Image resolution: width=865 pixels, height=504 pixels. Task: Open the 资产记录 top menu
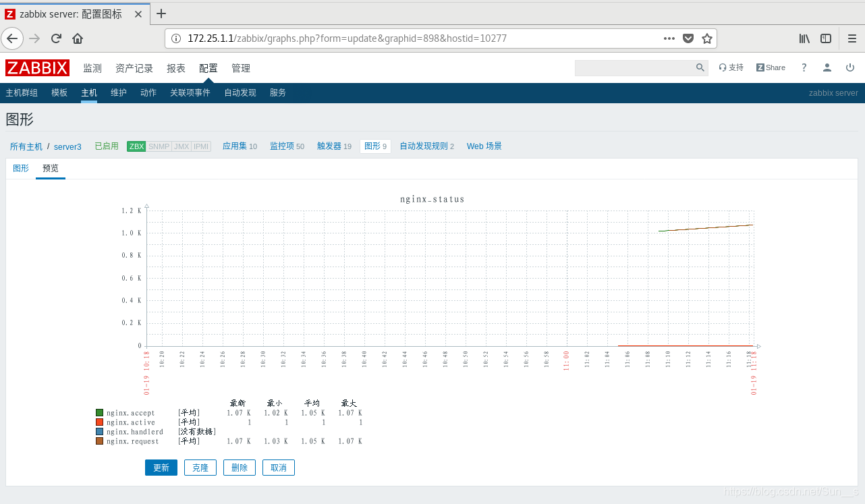[134, 68]
